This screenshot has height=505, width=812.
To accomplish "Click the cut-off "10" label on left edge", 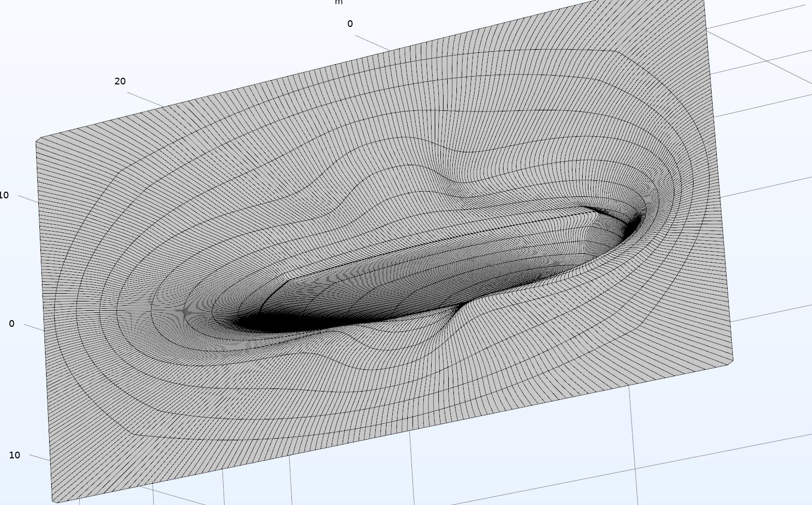I will 4,195.
